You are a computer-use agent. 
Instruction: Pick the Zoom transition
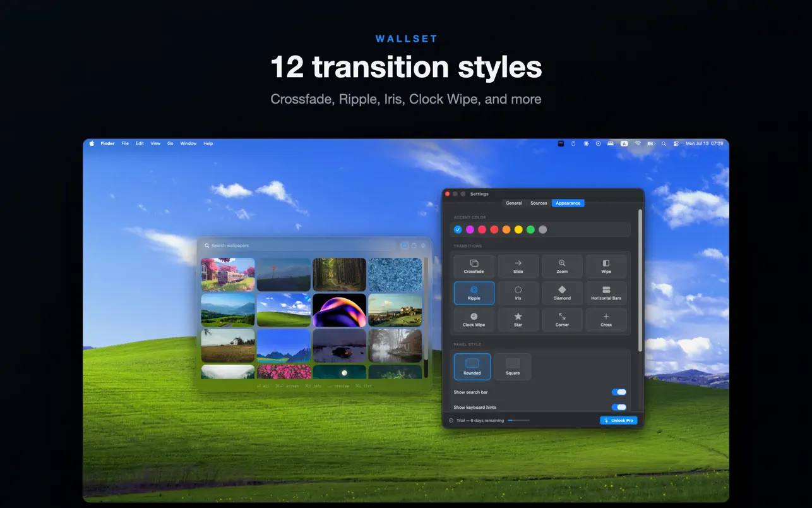[562, 266]
